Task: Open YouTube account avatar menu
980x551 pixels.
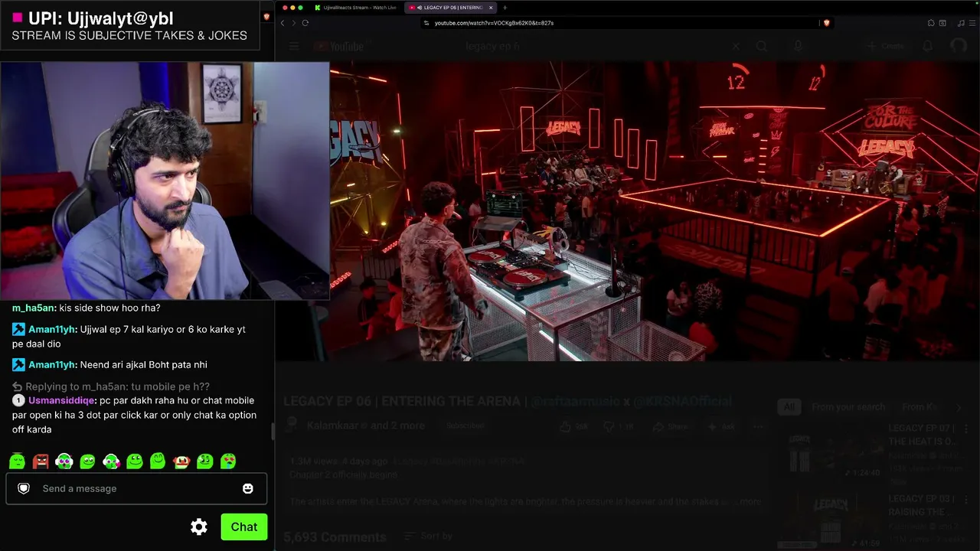Action: pyautogui.click(x=959, y=46)
